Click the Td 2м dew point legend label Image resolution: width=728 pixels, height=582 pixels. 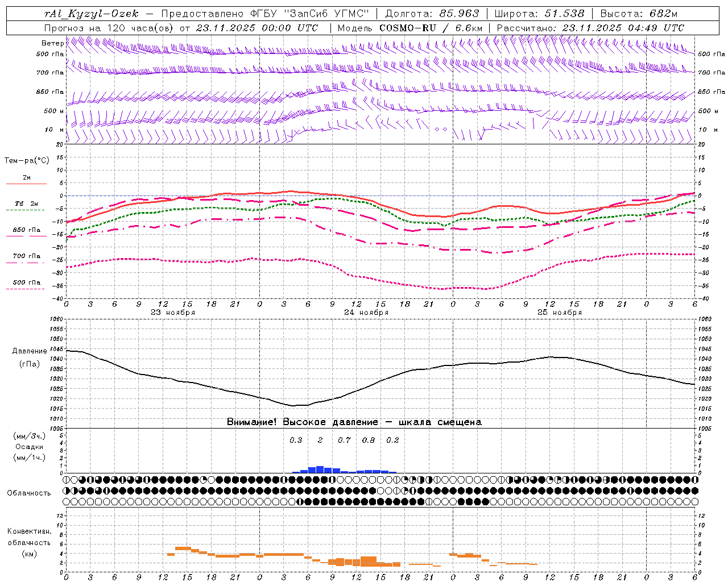[x=26, y=203]
